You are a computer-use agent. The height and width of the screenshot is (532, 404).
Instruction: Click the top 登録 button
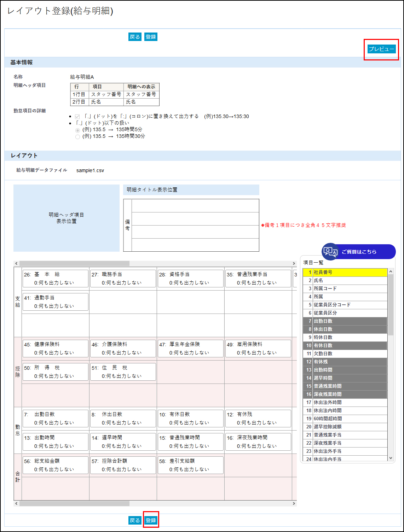(151, 37)
